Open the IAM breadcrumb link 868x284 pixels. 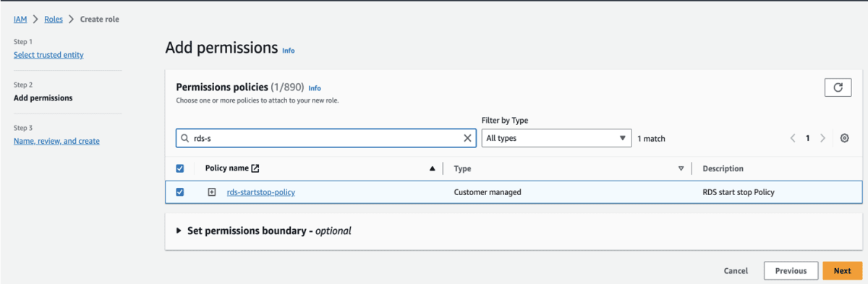click(20, 20)
